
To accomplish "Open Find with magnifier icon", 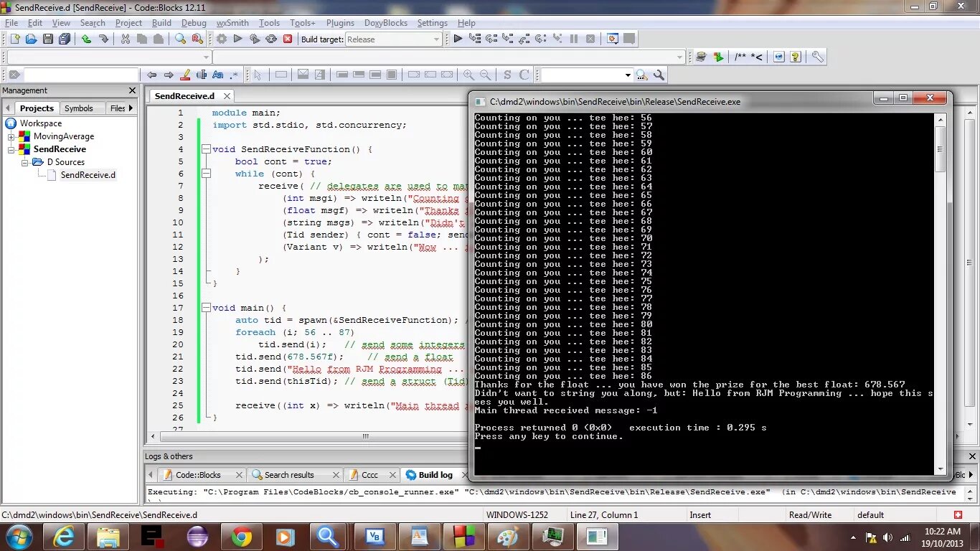I will tap(181, 39).
